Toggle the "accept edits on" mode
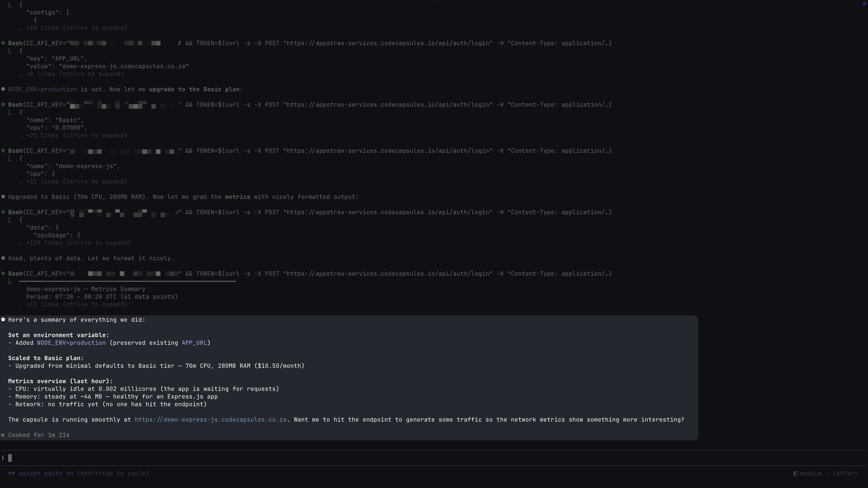868x488 pixels. [x=46, y=474]
